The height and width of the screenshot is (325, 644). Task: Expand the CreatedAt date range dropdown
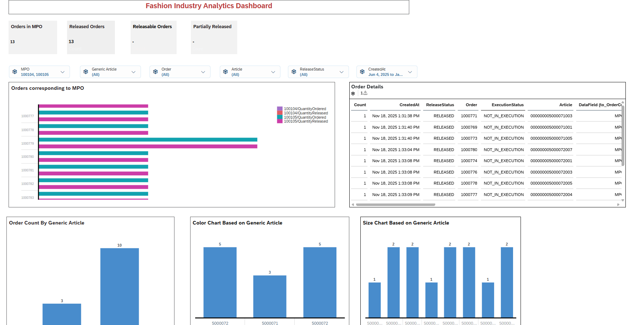coord(410,72)
